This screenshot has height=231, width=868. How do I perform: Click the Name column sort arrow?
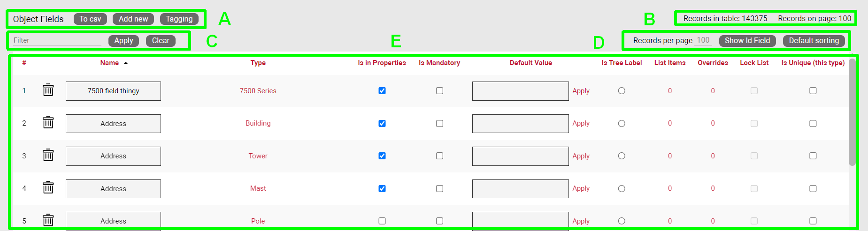tap(126, 63)
